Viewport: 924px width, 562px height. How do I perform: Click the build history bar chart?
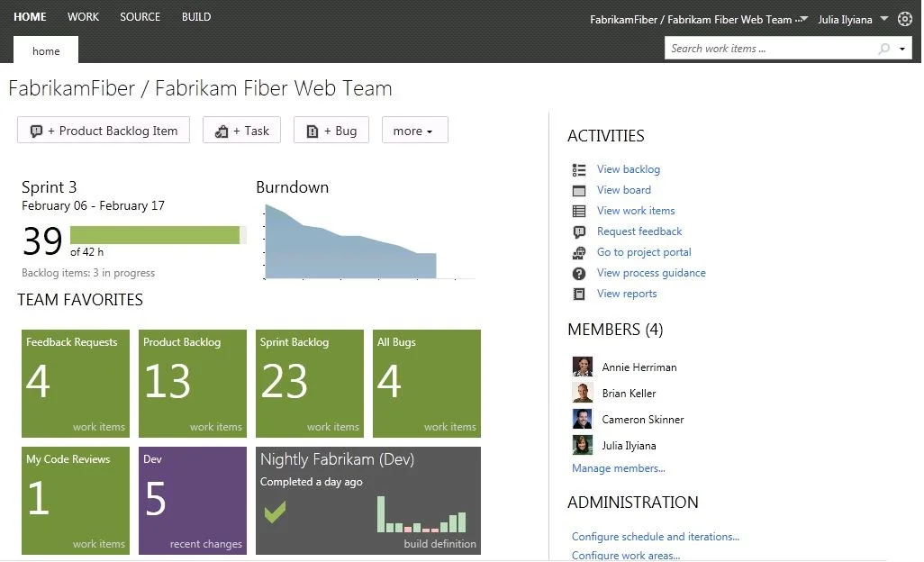(421, 514)
